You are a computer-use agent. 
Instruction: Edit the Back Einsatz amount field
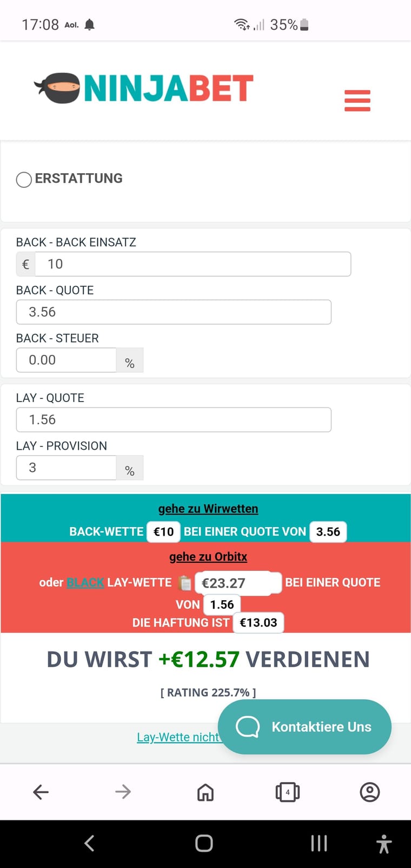coord(193,264)
